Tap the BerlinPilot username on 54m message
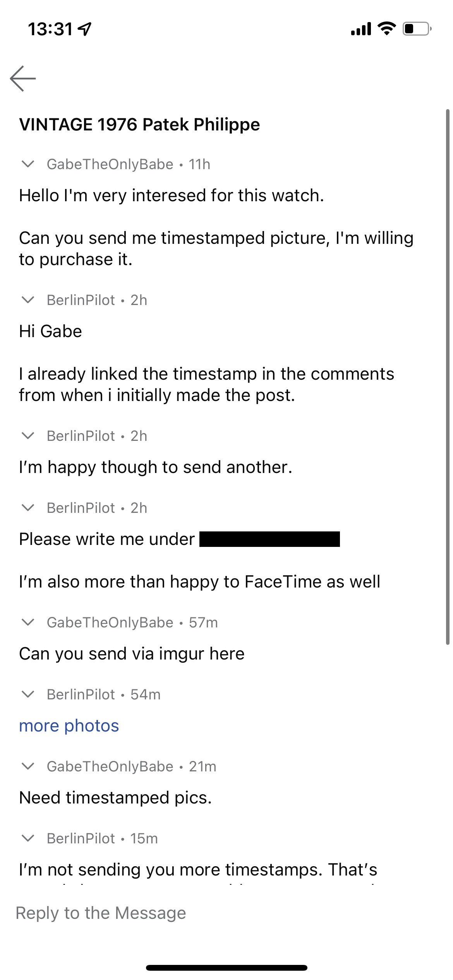The height and width of the screenshot is (980, 453). pos(81,694)
